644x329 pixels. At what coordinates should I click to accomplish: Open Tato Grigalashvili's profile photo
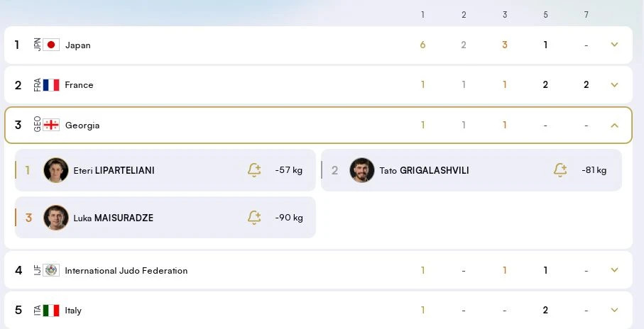click(x=362, y=170)
